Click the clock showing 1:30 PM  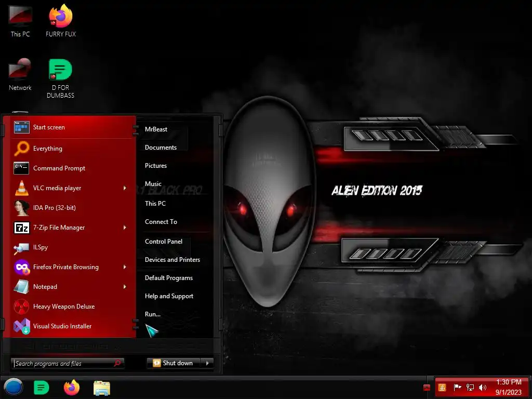coord(509,382)
